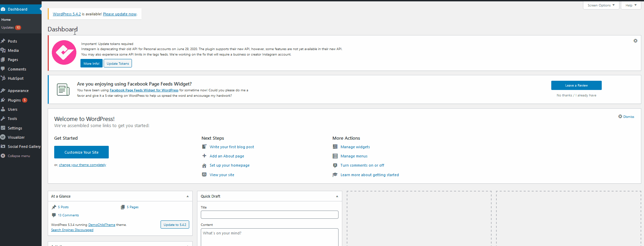Click the Update Tokens button
This screenshot has width=644, height=246.
pyautogui.click(x=118, y=63)
